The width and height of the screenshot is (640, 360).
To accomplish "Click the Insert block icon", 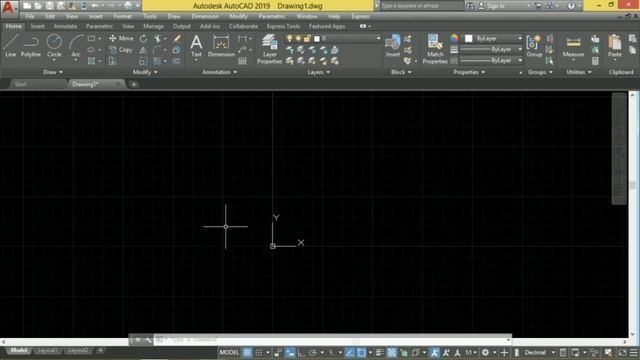I will [x=393, y=45].
